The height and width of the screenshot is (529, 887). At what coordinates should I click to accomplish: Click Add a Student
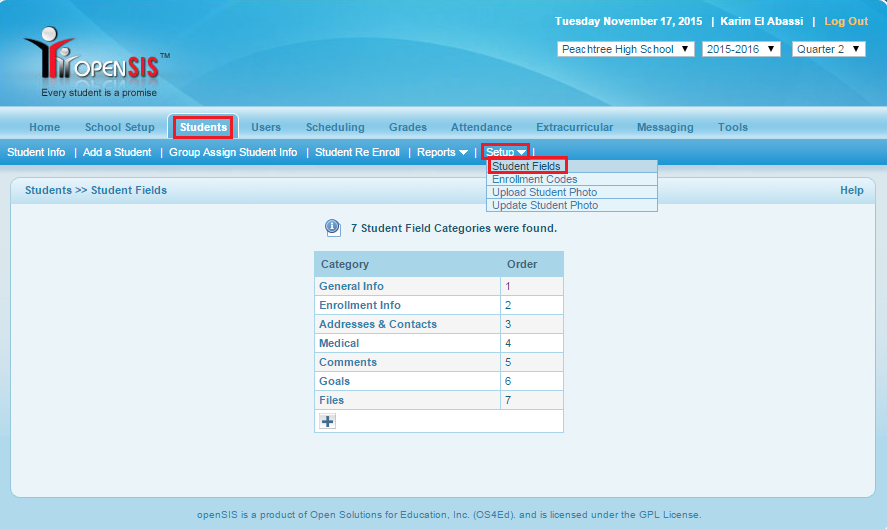pyautogui.click(x=117, y=152)
